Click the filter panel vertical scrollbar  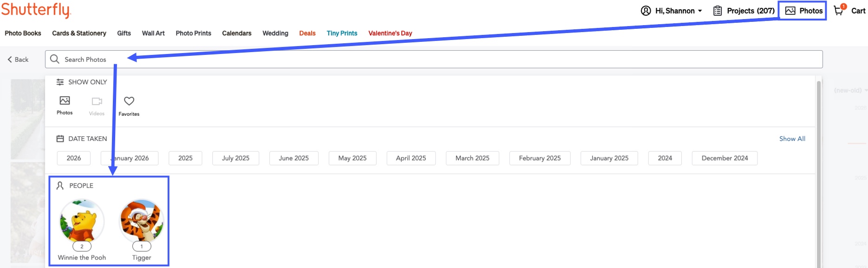819,174
